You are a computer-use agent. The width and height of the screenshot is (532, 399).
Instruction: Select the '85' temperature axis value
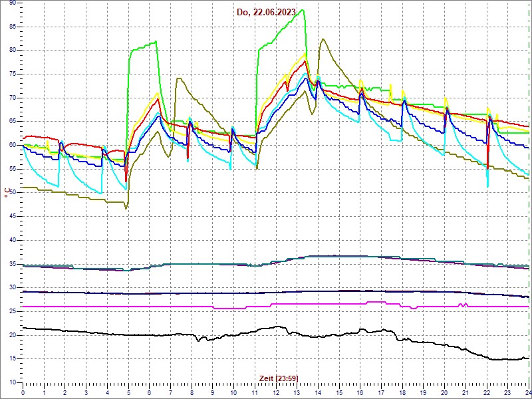(13, 27)
